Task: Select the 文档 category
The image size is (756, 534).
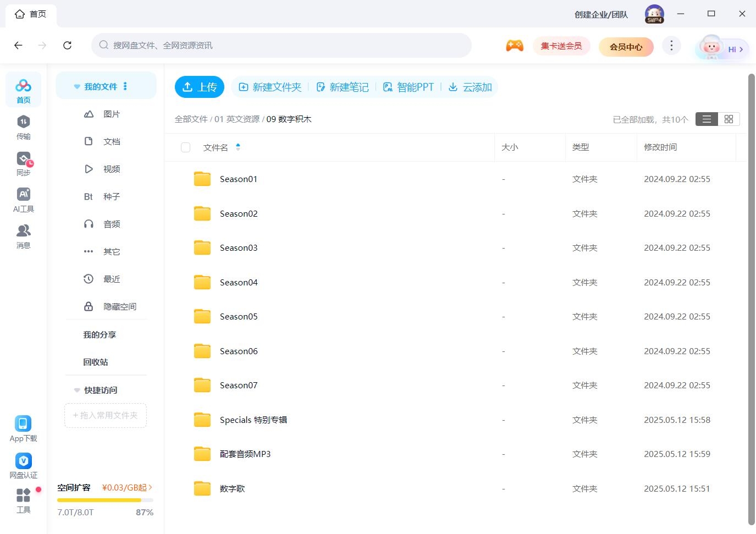Action: (106, 141)
